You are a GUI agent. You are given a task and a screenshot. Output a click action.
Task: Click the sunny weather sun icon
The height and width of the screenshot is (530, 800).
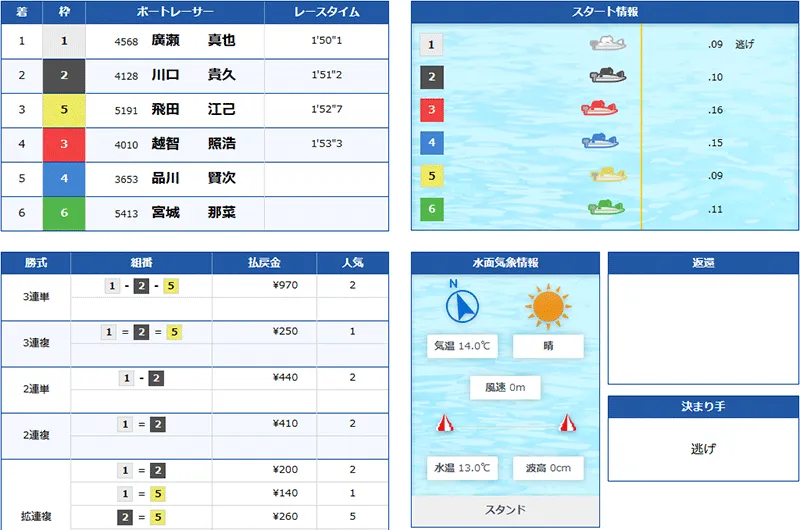tap(548, 306)
